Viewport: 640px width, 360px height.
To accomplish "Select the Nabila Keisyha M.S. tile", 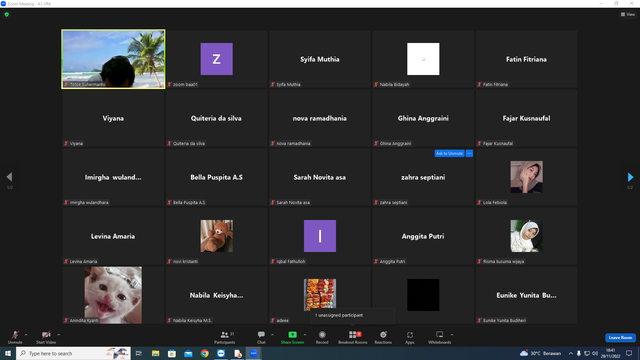I will coord(216,295).
